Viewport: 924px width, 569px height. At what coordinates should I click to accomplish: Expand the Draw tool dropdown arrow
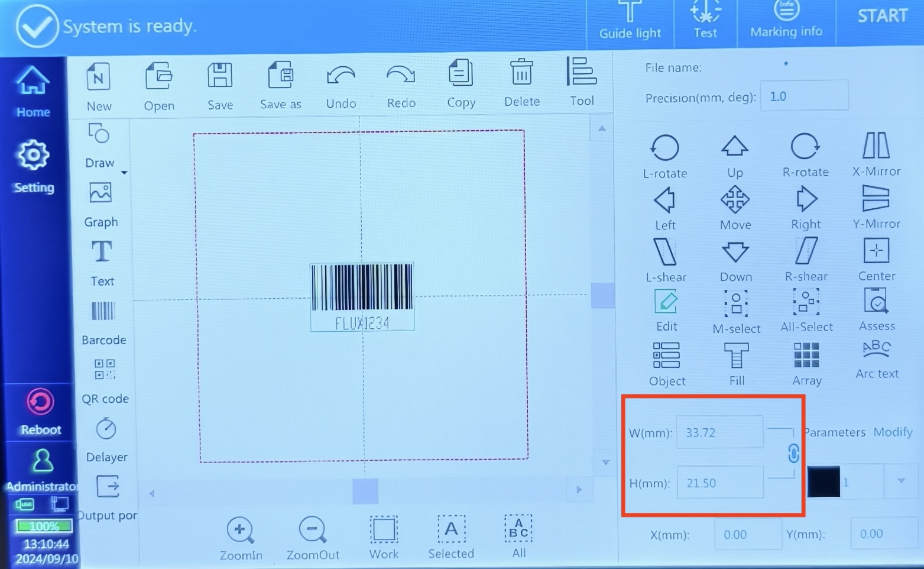tap(124, 173)
